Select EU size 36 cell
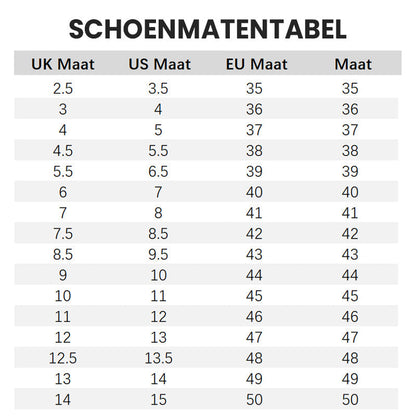Screen dimensions: 416x416 point(254,109)
